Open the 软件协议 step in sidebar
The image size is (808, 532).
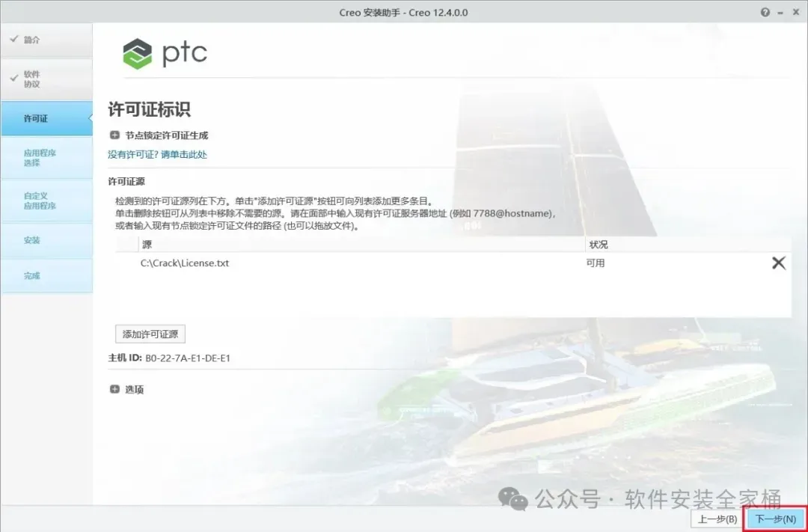coord(46,79)
